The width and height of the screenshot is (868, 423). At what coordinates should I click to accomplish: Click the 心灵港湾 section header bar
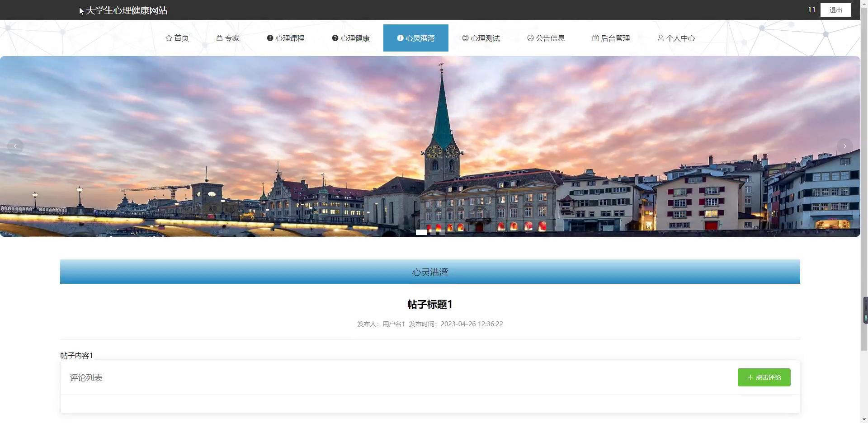pyautogui.click(x=430, y=272)
